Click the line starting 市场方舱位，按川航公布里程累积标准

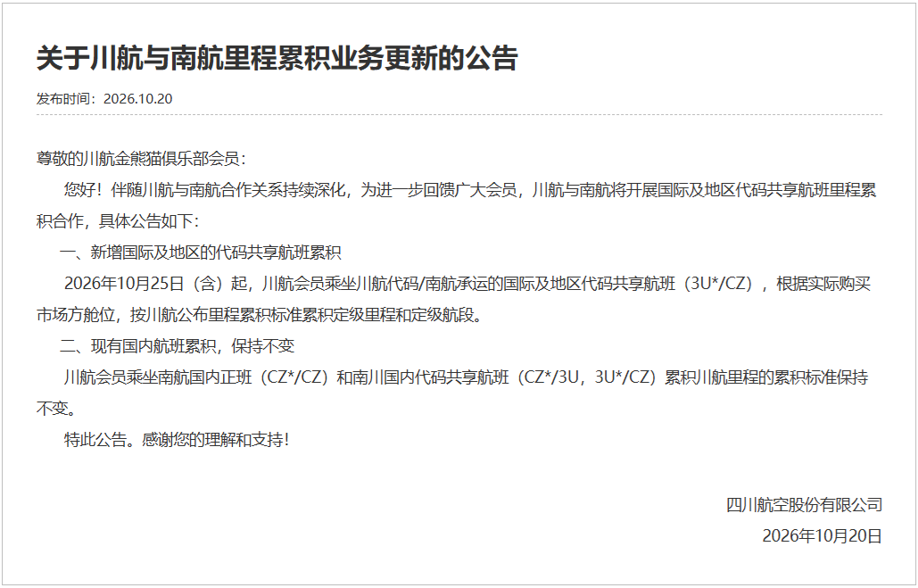(x=261, y=314)
